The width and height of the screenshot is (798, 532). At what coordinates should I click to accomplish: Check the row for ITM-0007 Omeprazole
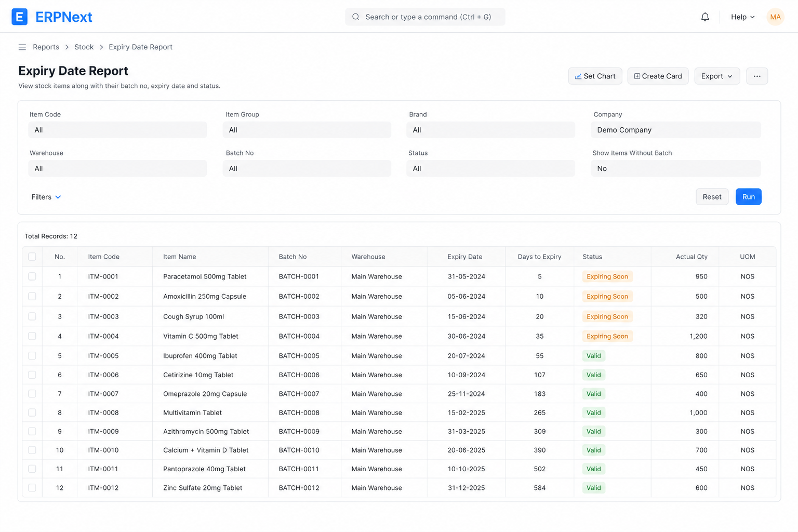[x=32, y=394]
